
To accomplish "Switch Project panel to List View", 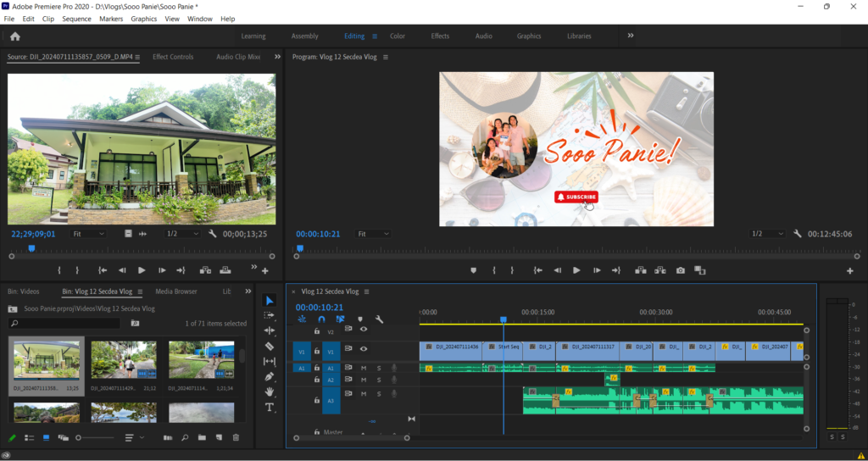I will [x=30, y=438].
